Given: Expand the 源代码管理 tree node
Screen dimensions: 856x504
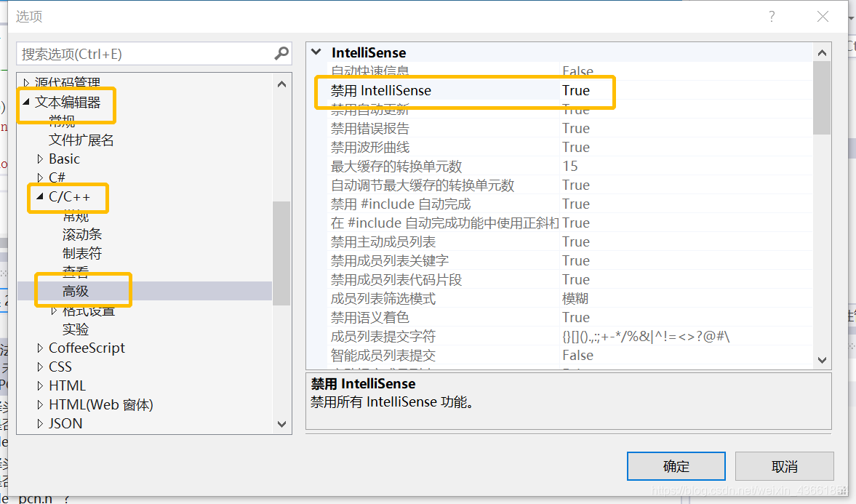Looking at the screenshot, I should click(25, 83).
